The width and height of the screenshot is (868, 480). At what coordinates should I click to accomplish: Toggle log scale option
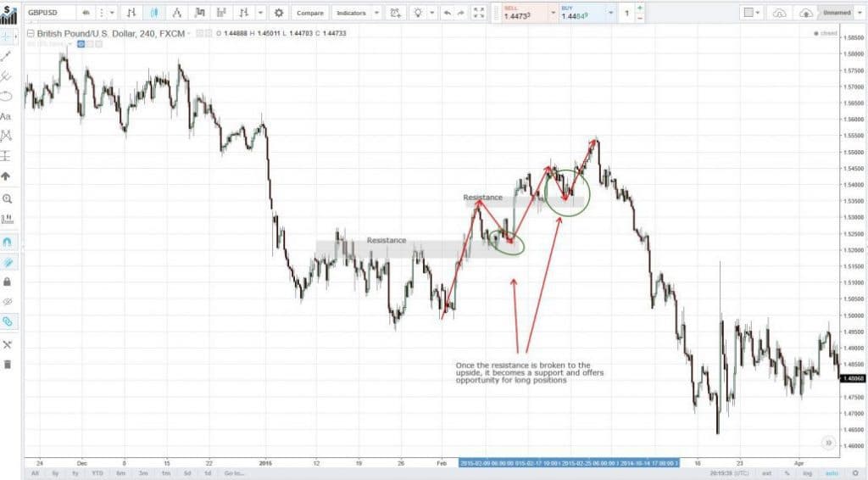point(809,473)
